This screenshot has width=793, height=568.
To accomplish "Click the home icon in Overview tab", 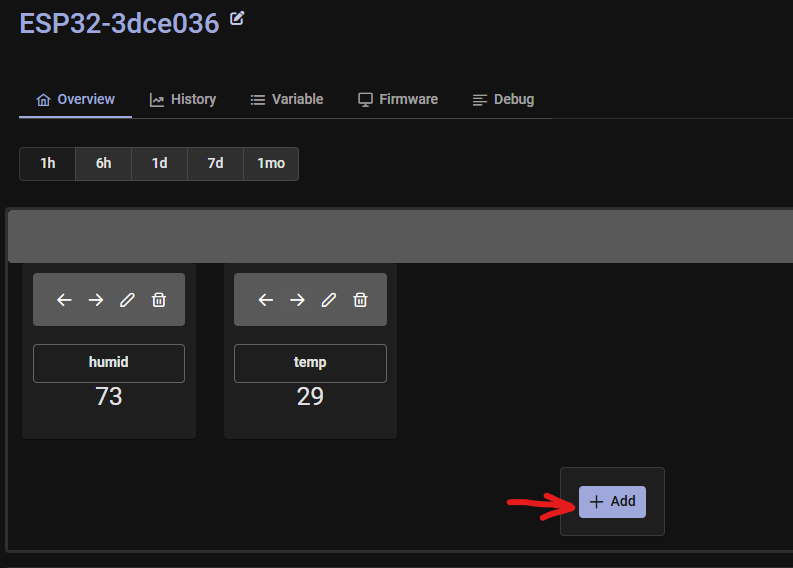I will 43,100.
